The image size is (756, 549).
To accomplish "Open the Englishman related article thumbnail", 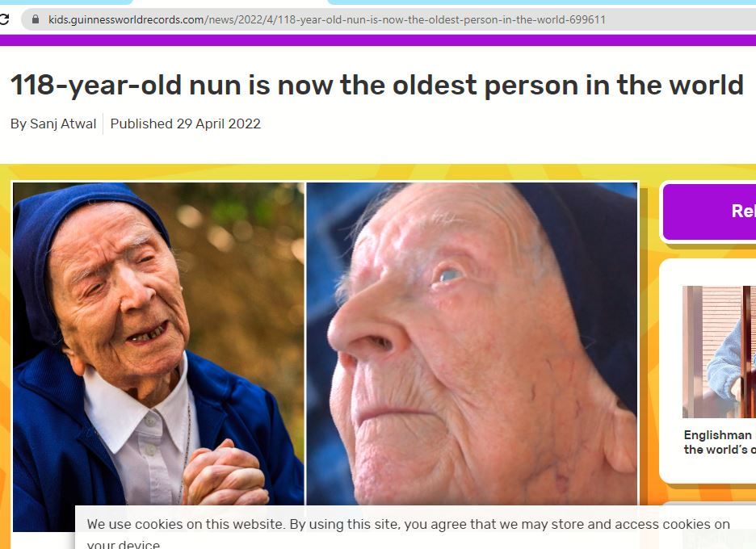I will [720, 352].
